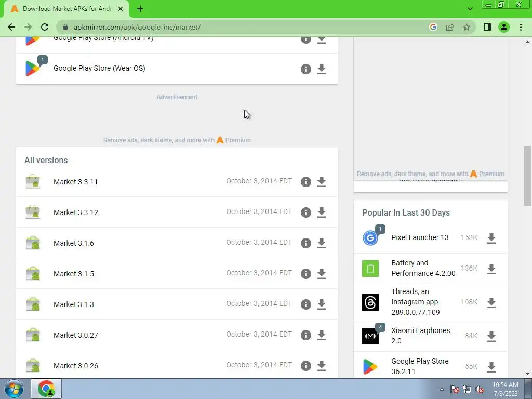Screen dimensions: 532x399
Task: Bookmark this page with the star
Action: [467, 27]
